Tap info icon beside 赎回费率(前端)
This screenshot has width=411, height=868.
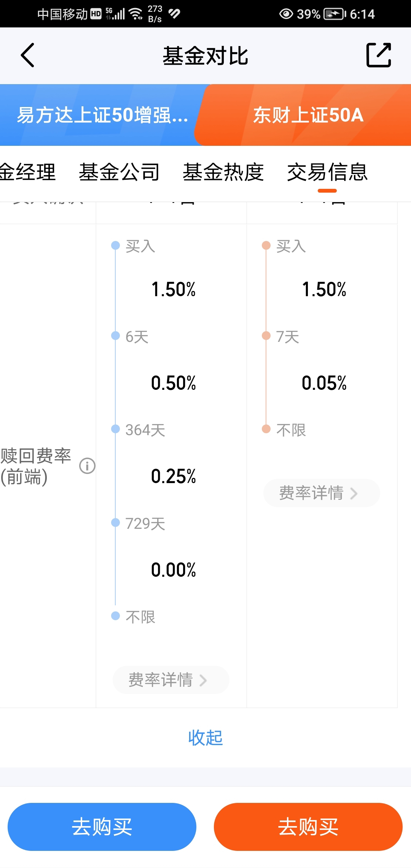(87, 466)
